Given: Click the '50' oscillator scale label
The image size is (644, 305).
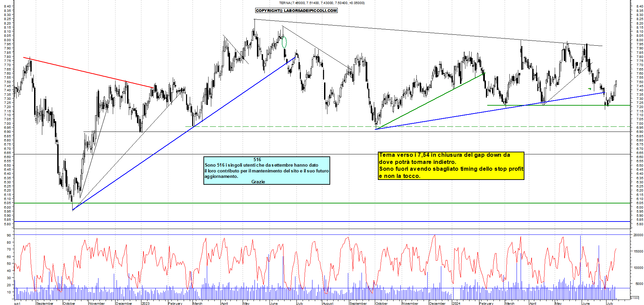Looking at the screenshot, I should pyautogui.click(x=9, y=264).
